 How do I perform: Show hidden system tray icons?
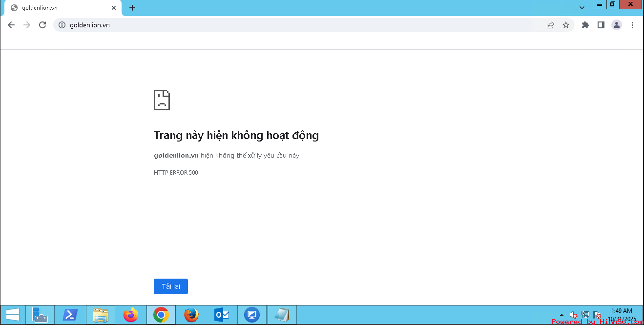point(561,315)
